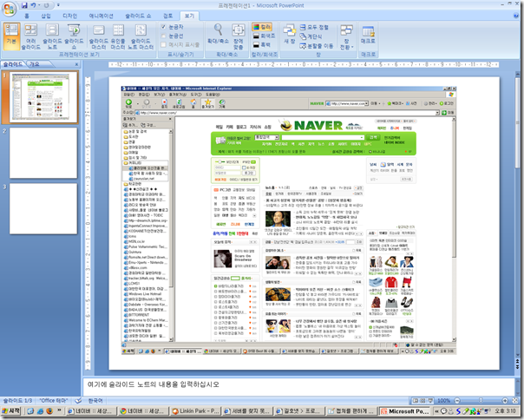The height and width of the screenshot is (420, 524).
Task: Select 컬러 (Color) display mode
Action: (262, 27)
